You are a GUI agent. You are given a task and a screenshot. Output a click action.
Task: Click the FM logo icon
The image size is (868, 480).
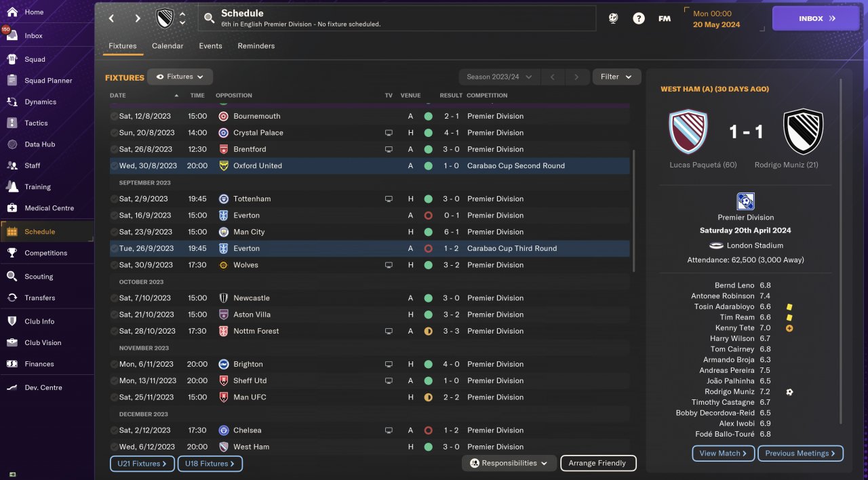(665, 19)
